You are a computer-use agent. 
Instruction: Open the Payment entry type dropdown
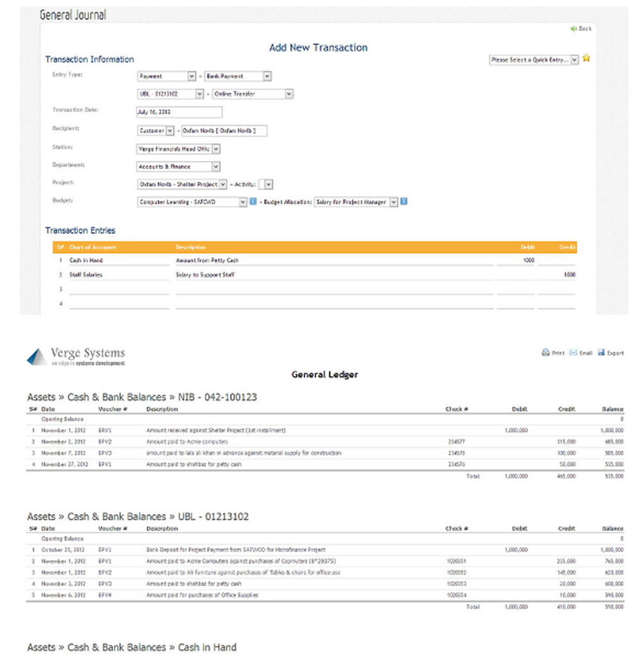(x=167, y=76)
